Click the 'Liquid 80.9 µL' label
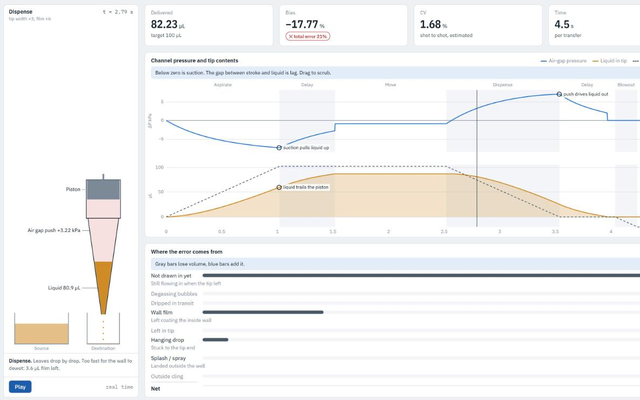The image size is (640, 400). [64, 288]
